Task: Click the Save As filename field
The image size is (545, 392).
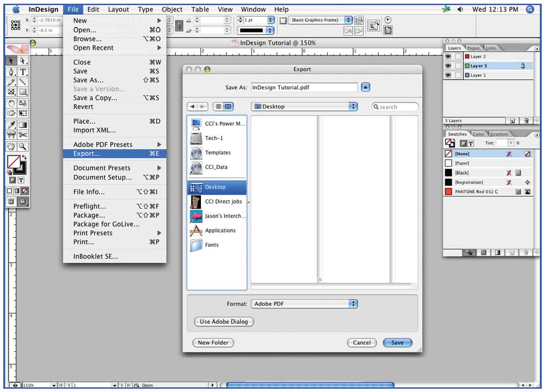Action: point(304,87)
